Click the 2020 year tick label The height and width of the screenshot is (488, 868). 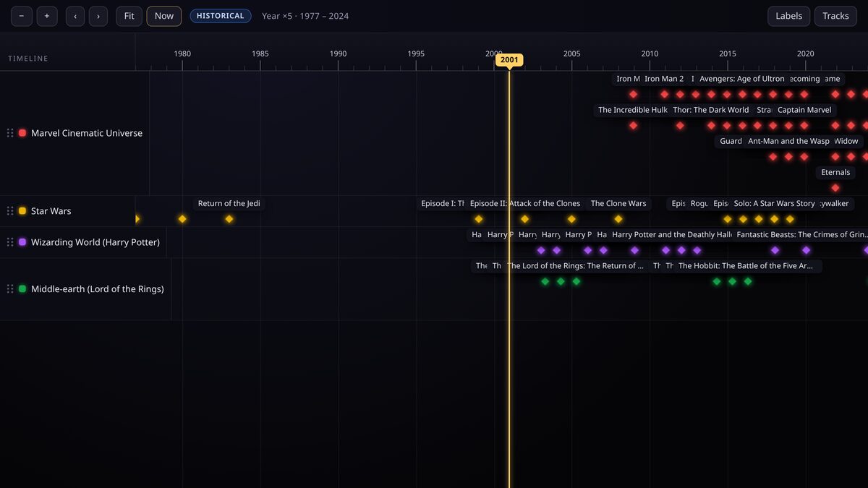[805, 53]
